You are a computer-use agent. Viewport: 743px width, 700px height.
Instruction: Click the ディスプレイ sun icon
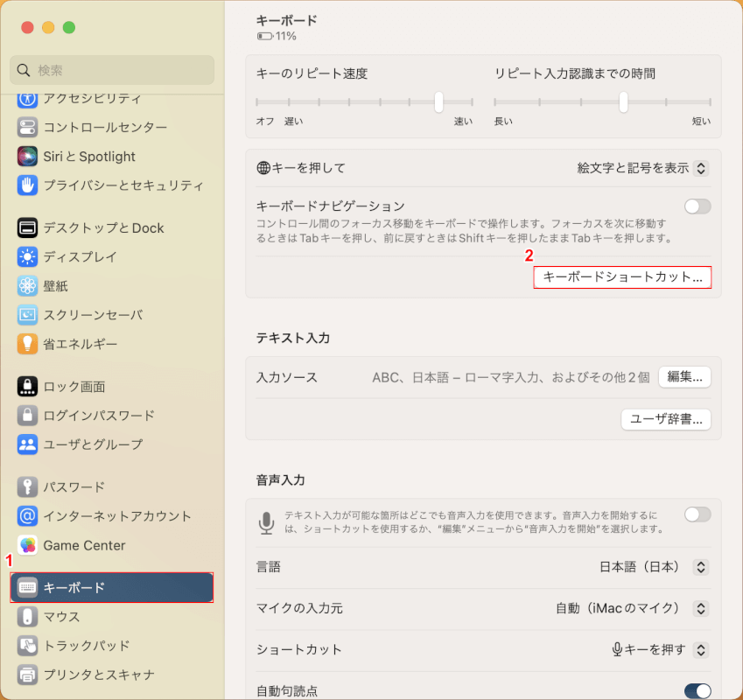pyautogui.click(x=27, y=257)
